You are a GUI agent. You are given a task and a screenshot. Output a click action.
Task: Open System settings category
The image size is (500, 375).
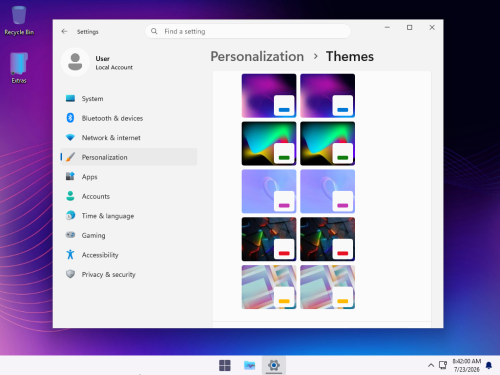pos(129,99)
